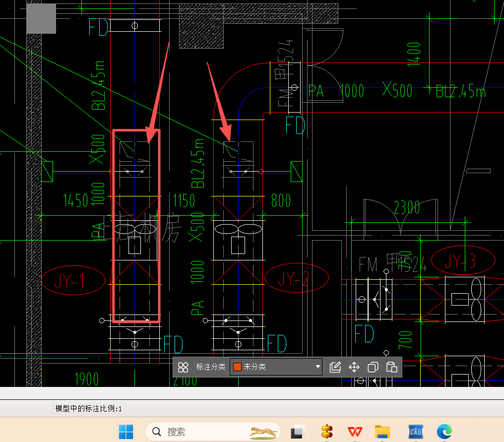The image size is (504, 442).
Task: Open Task View from the taskbar
Action: (298, 432)
